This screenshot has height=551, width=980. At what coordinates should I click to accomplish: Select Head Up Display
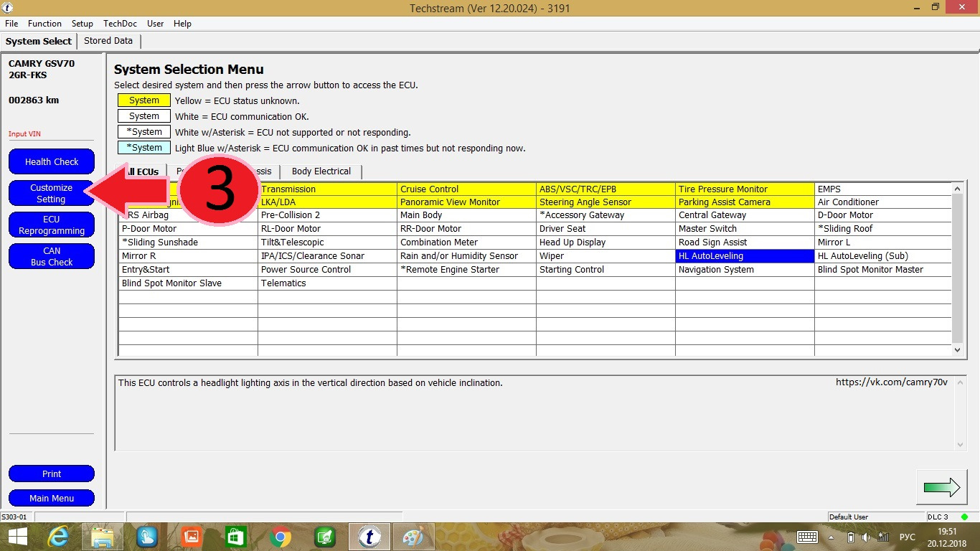point(606,242)
